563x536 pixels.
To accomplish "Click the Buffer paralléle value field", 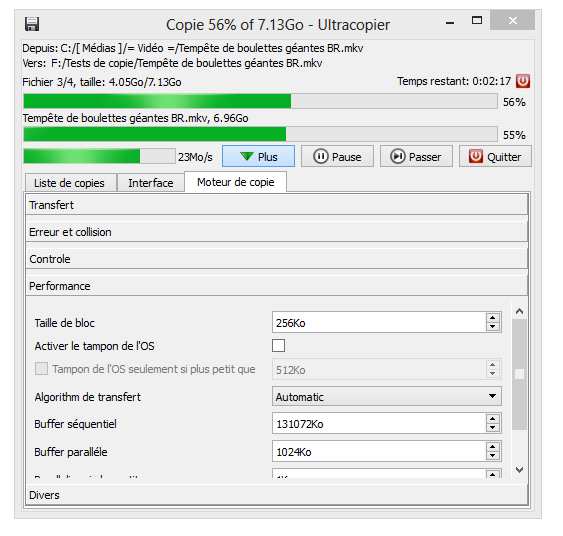I will coord(379,451).
